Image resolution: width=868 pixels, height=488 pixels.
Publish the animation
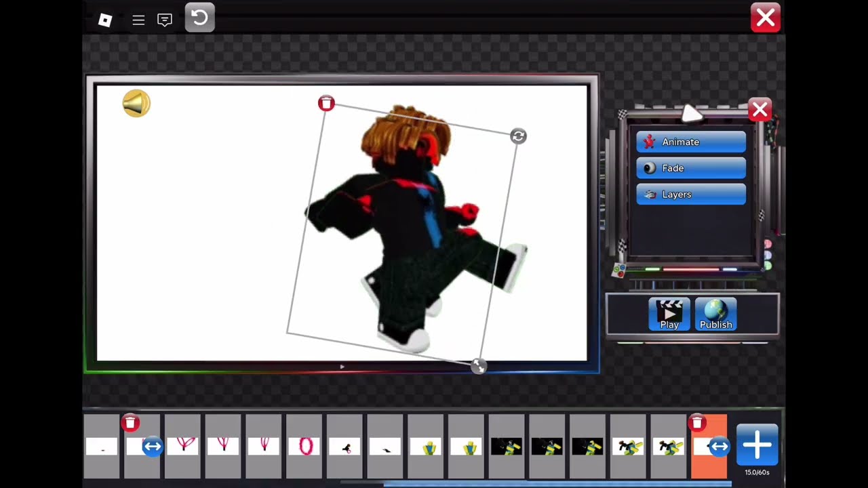715,314
